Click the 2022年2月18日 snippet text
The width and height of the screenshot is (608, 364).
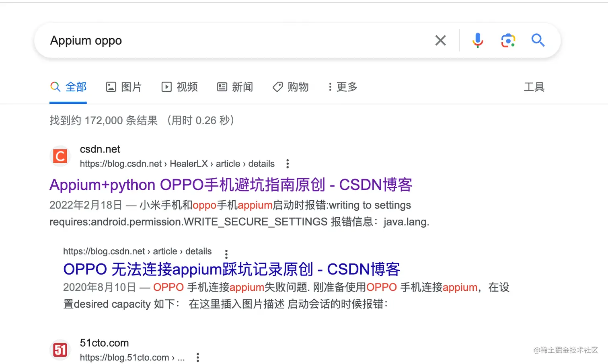[x=86, y=205]
